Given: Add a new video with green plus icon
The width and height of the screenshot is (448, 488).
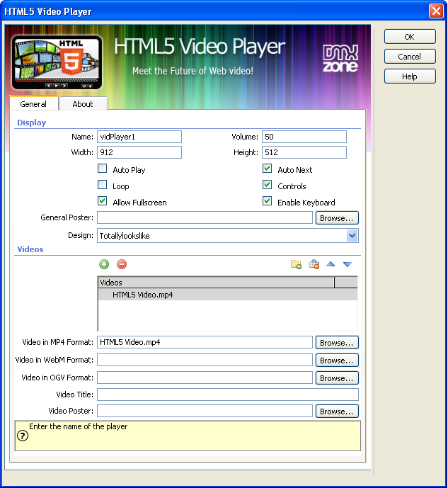Looking at the screenshot, I should 104,264.
